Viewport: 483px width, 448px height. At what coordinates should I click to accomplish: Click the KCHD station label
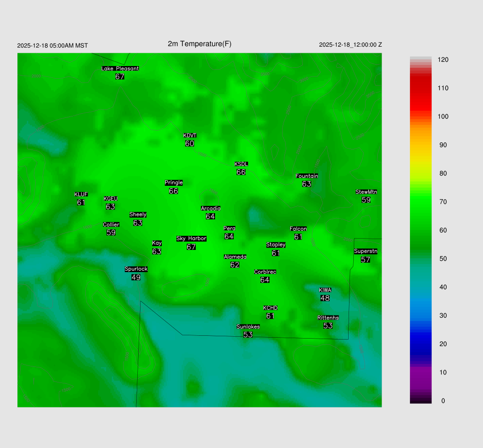[270, 308]
